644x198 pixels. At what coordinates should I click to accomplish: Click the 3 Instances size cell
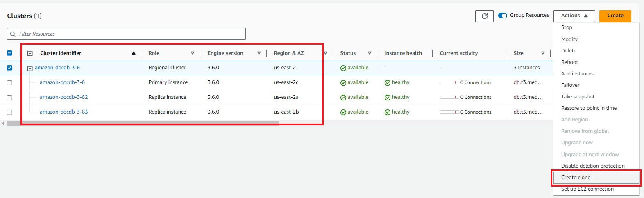pos(526,68)
